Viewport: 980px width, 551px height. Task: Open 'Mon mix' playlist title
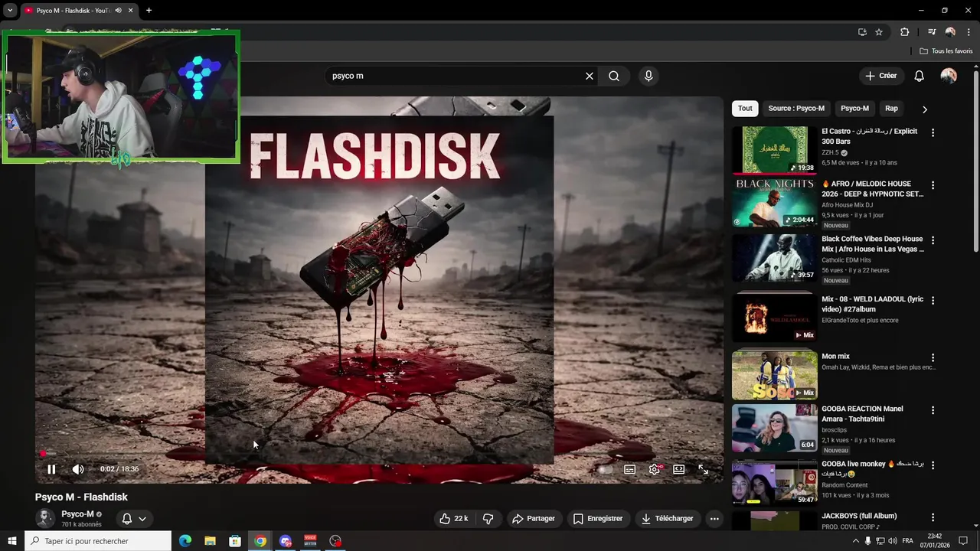(x=836, y=356)
